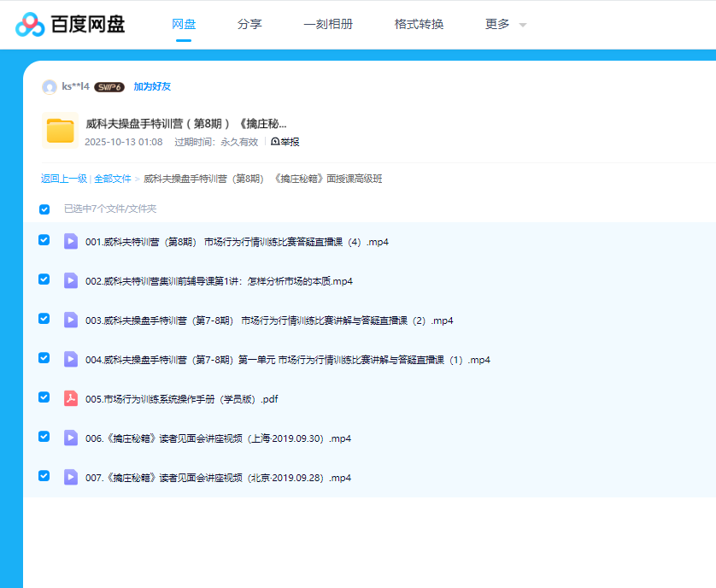Click the video icon for file 003

(71, 320)
